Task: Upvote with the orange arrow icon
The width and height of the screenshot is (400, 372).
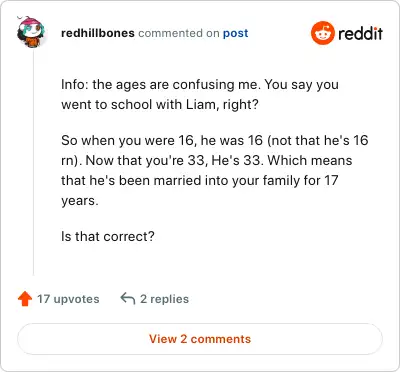Action: click(x=25, y=299)
